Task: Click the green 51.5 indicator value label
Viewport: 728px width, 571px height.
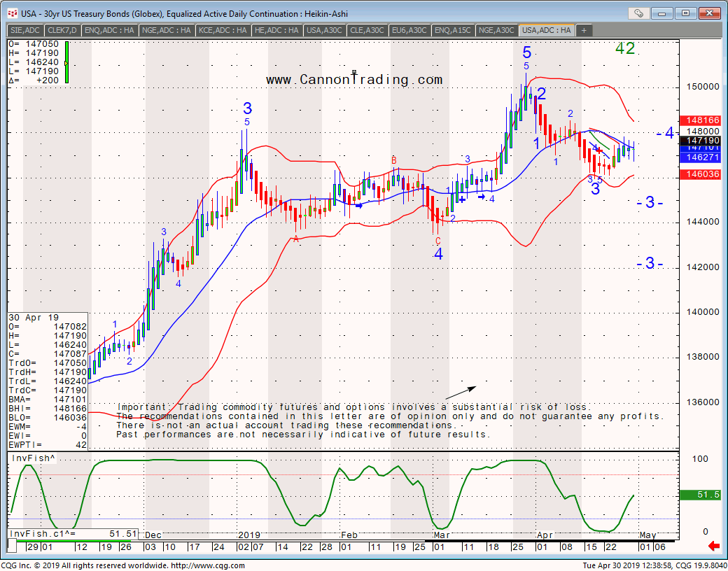Action: (x=702, y=495)
